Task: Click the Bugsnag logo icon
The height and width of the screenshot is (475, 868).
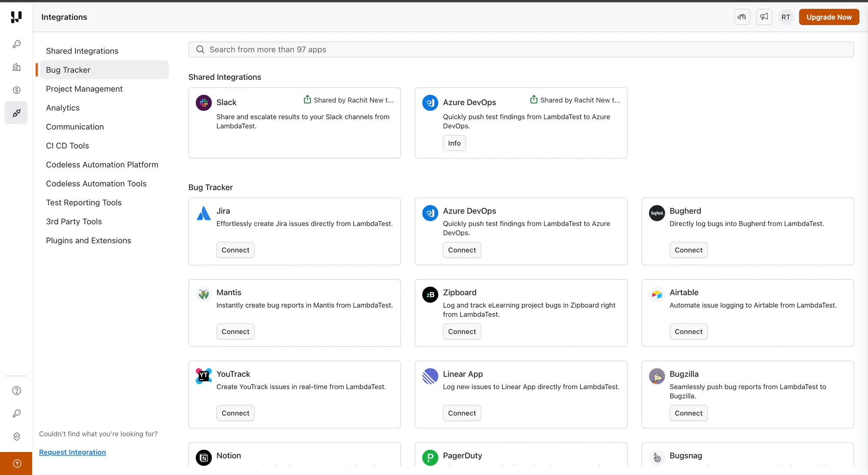Action: click(657, 458)
